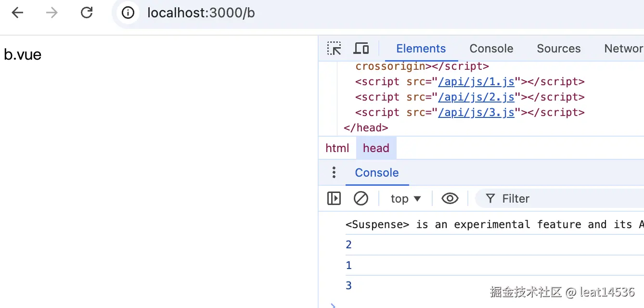Reload the localhost page
Image resolution: width=644 pixels, height=308 pixels.
coord(87,13)
